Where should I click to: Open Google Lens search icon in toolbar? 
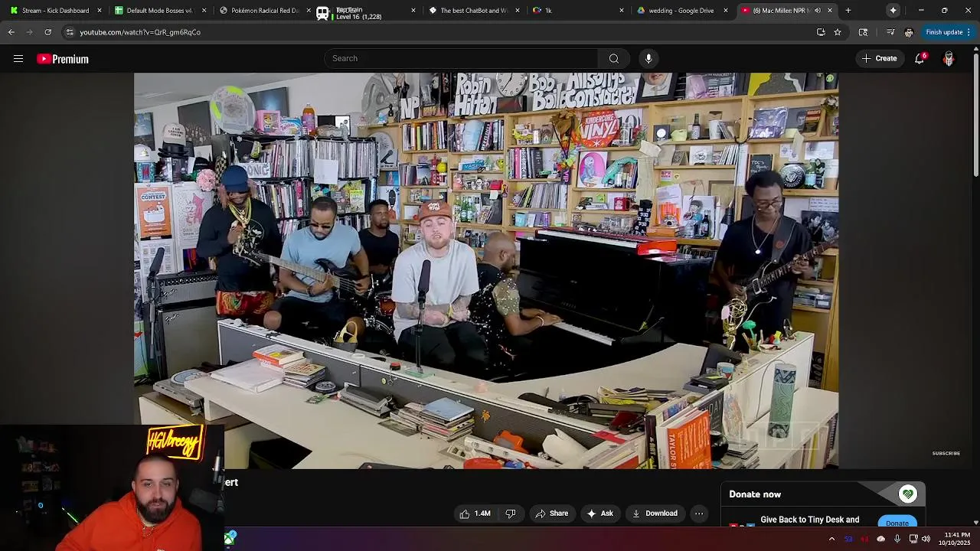point(863,32)
